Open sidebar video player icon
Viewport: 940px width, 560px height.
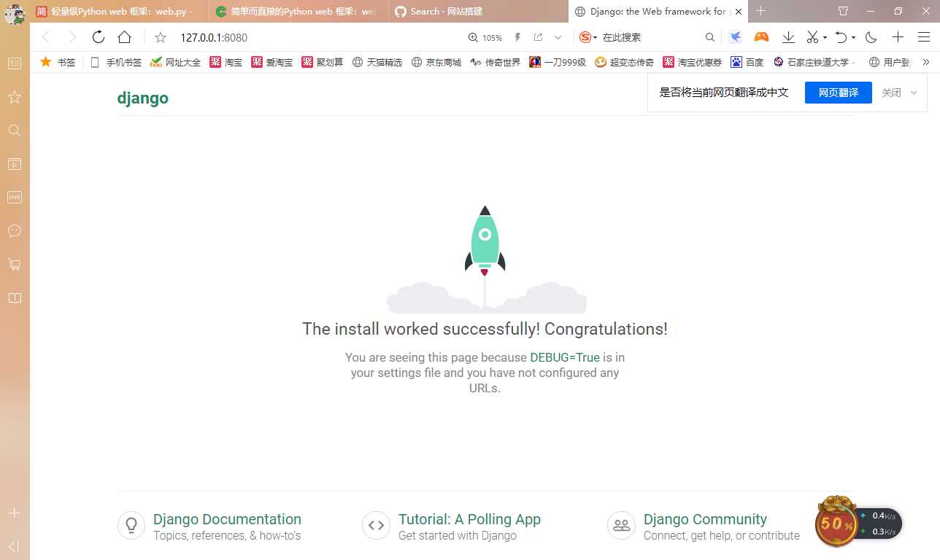click(x=14, y=164)
